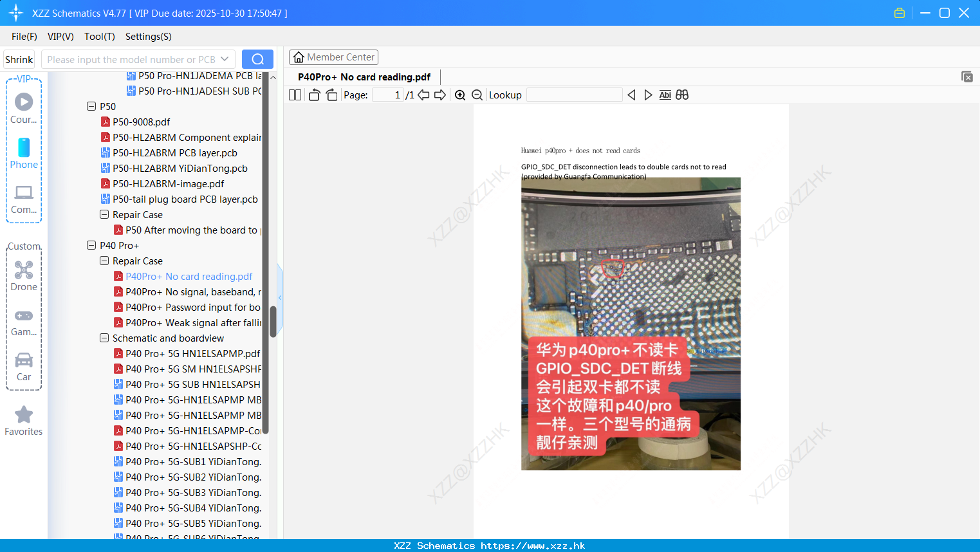Open the Settings(S) menu
The height and width of the screenshot is (552, 980).
(149, 37)
